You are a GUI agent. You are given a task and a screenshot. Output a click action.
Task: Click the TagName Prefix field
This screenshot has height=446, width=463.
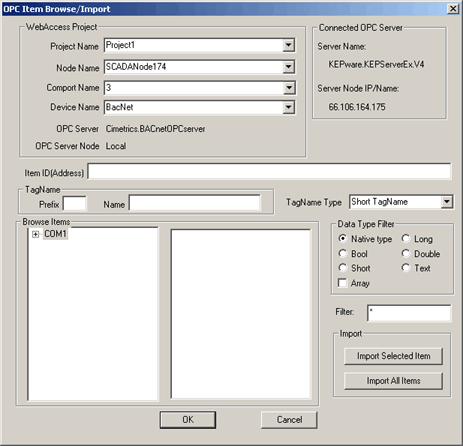pyautogui.click(x=75, y=203)
